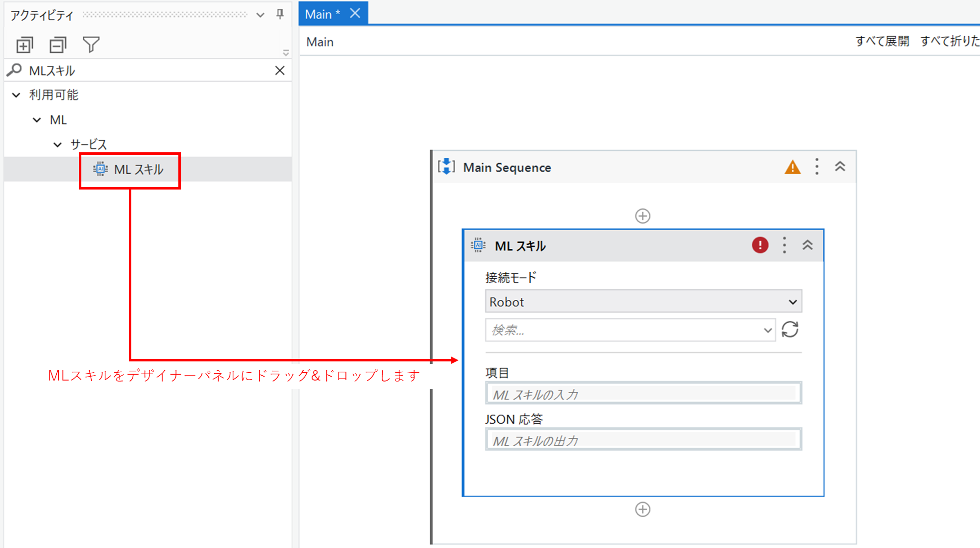
Task: Pin the Activities panel with the pushpin icon
Action: tap(280, 14)
